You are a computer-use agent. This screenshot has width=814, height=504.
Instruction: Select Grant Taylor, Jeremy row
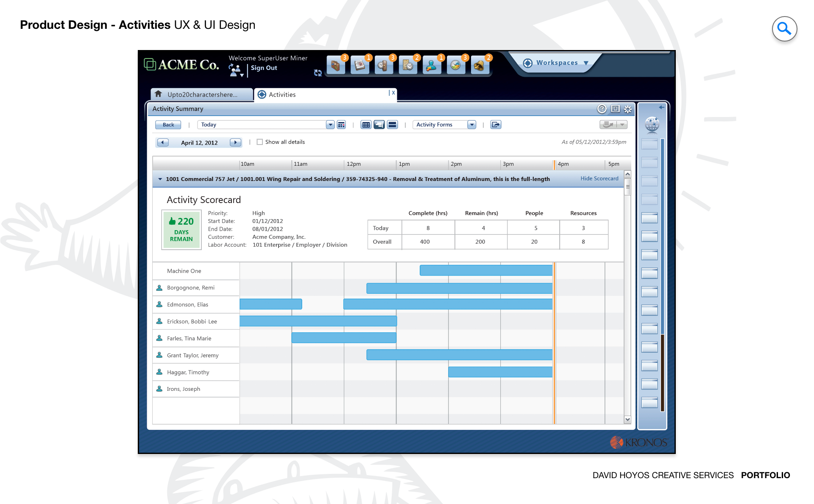tap(196, 355)
